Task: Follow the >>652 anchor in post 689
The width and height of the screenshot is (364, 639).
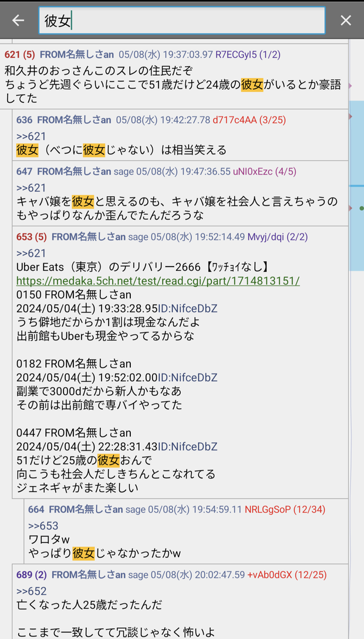Action: tap(31, 591)
